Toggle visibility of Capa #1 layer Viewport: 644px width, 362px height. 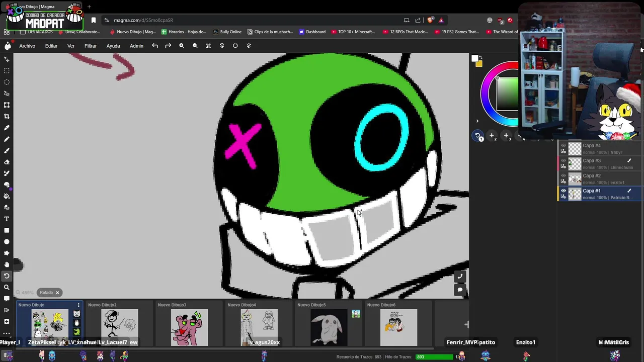tap(563, 191)
